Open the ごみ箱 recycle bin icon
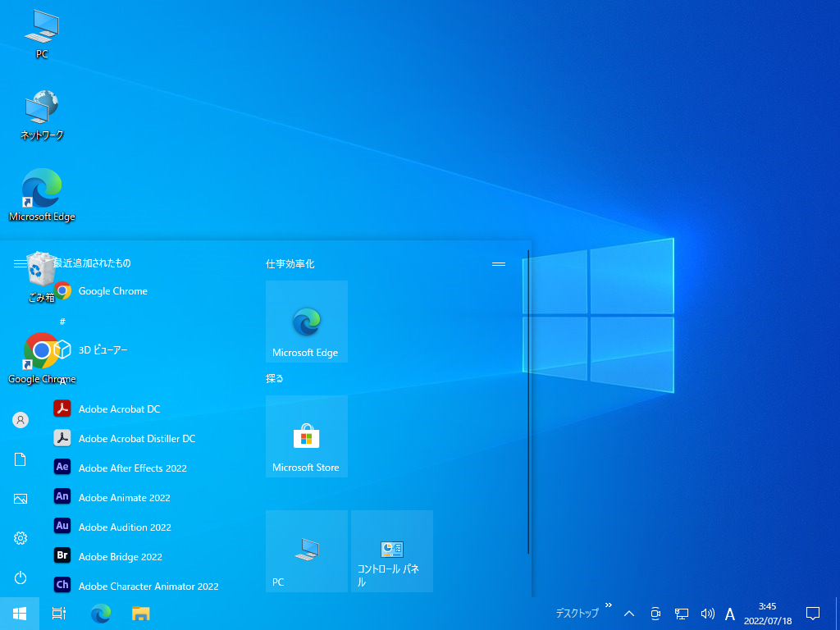 (x=41, y=277)
